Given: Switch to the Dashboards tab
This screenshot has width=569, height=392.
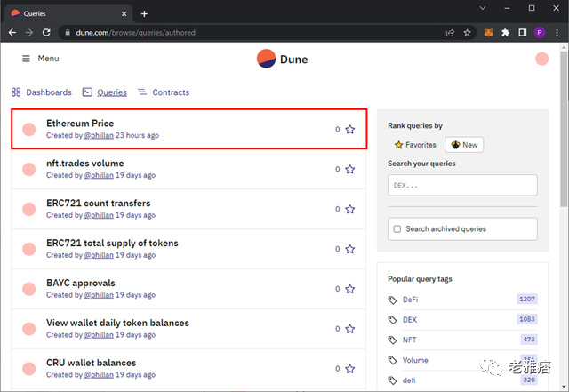Looking at the screenshot, I should [x=42, y=92].
